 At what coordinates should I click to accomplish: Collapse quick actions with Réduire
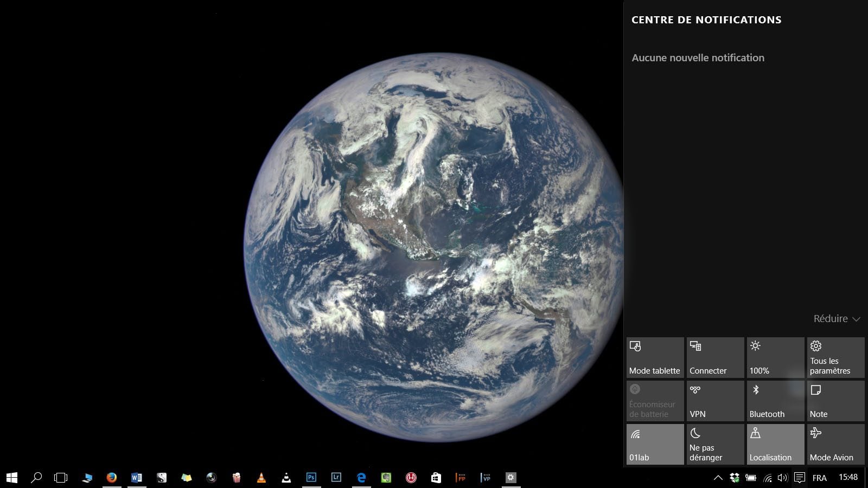(837, 319)
